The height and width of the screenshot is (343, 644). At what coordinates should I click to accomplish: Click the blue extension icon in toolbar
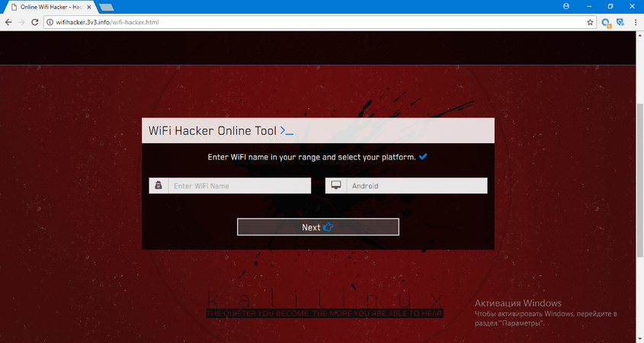[607, 23]
